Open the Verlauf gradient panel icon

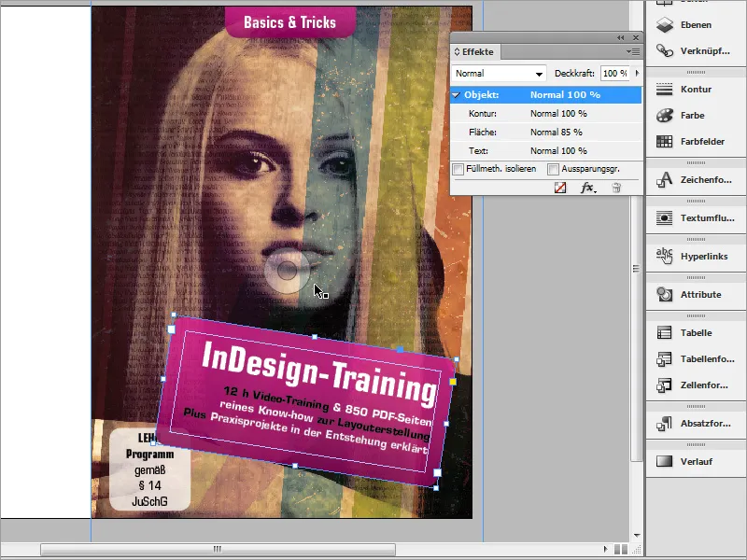tap(664, 461)
